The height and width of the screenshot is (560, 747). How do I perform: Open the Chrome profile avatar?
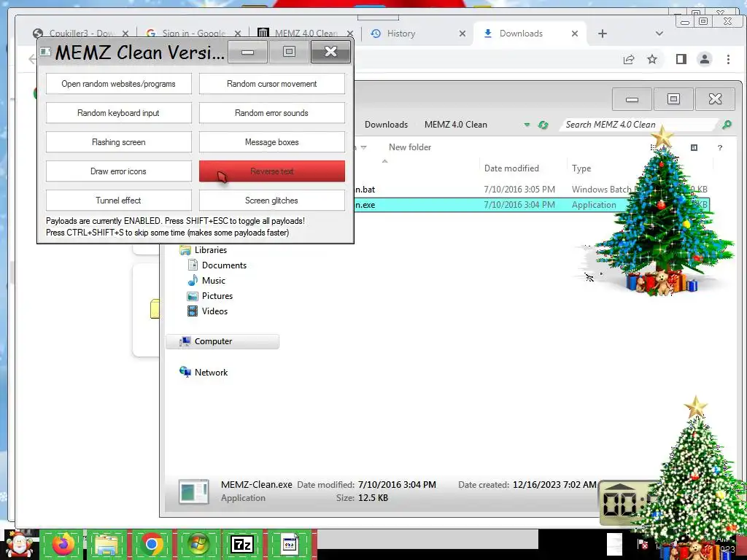pos(705,59)
